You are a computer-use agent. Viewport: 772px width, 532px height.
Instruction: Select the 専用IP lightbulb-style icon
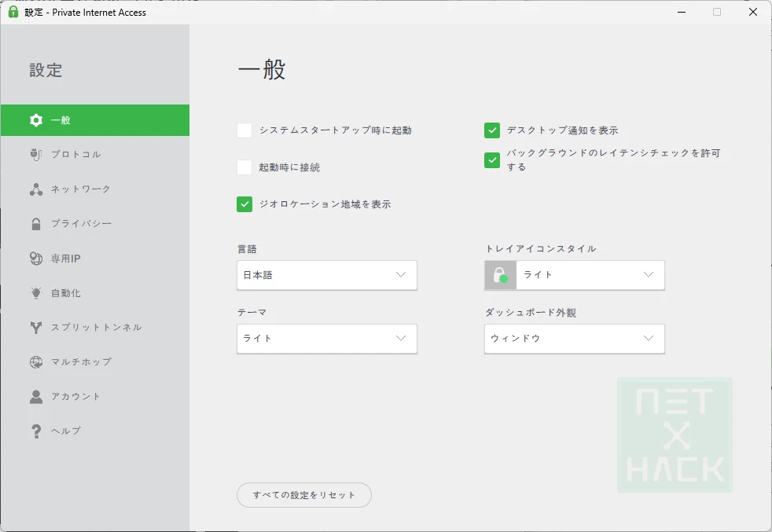pyautogui.click(x=35, y=259)
